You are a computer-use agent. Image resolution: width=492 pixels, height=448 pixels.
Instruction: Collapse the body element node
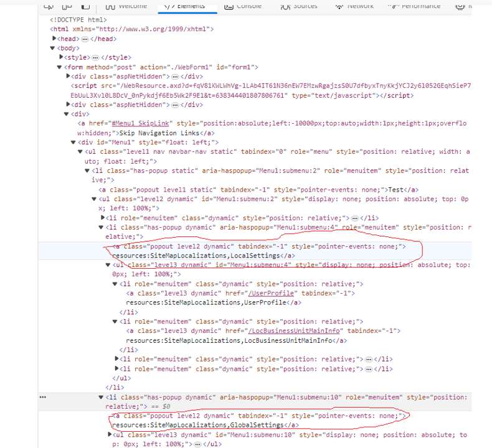click(x=52, y=48)
